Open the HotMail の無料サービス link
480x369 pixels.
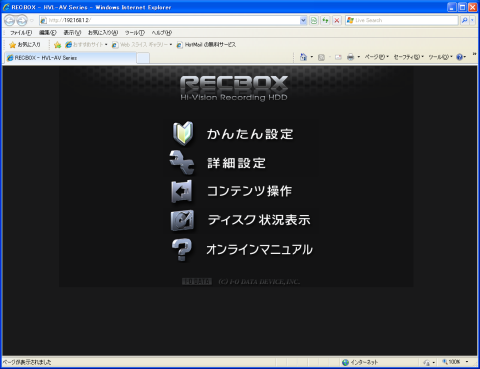(206, 45)
